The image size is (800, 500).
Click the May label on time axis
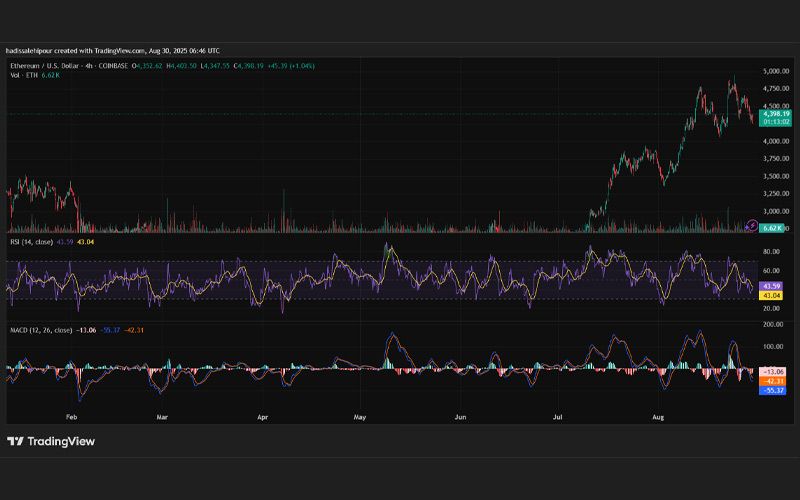click(360, 417)
